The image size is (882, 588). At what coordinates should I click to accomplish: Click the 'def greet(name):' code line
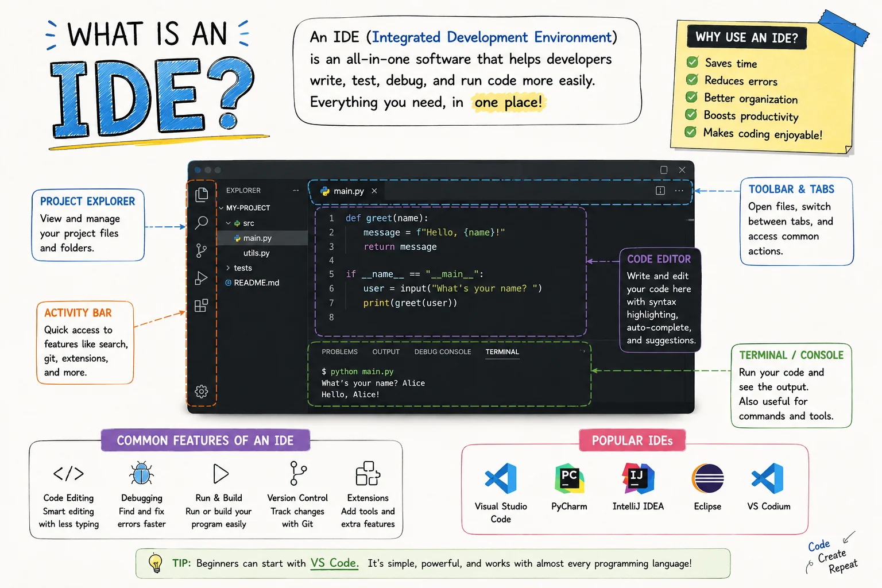point(386,218)
